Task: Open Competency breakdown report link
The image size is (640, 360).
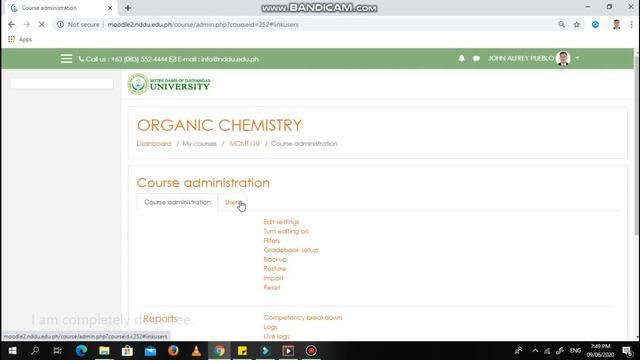Action: tap(303, 318)
